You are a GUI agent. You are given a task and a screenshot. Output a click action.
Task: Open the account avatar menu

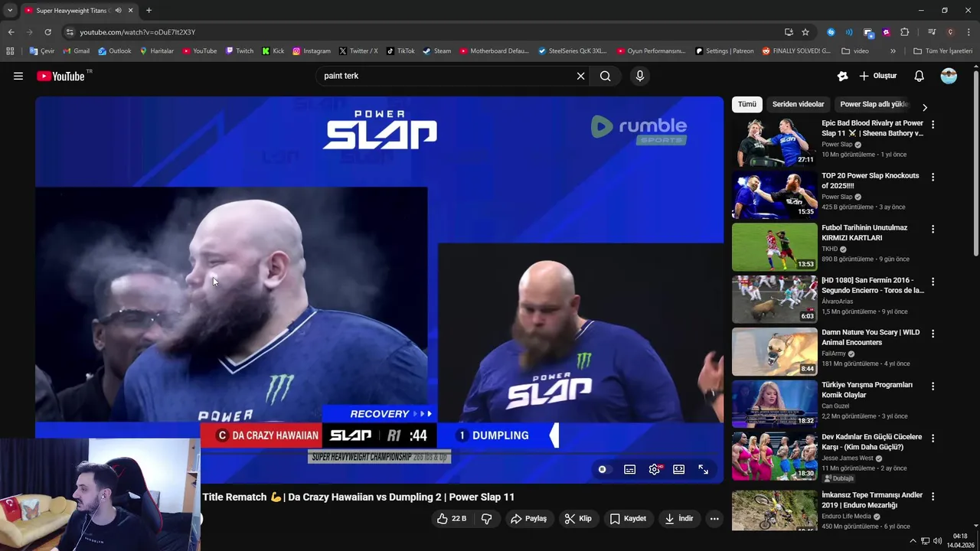tap(949, 76)
